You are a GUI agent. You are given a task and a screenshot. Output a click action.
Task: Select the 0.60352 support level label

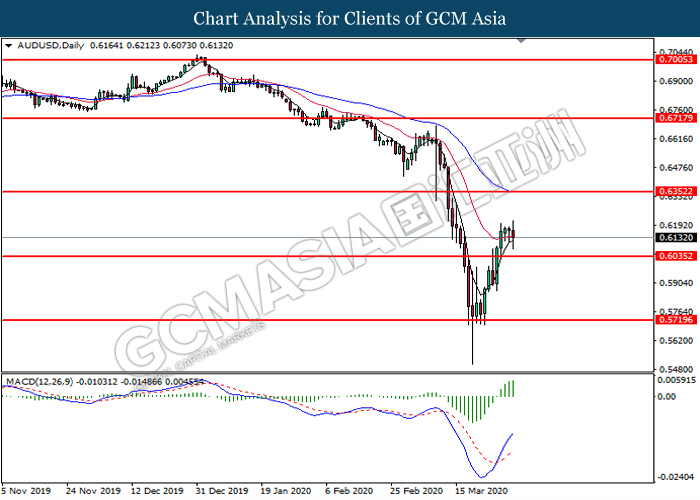(676, 256)
